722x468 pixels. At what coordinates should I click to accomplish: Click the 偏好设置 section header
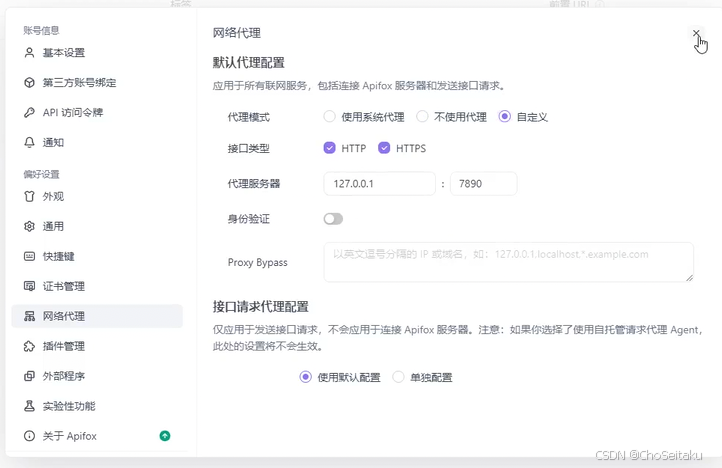pyautogui.click(x=41, y=174)
